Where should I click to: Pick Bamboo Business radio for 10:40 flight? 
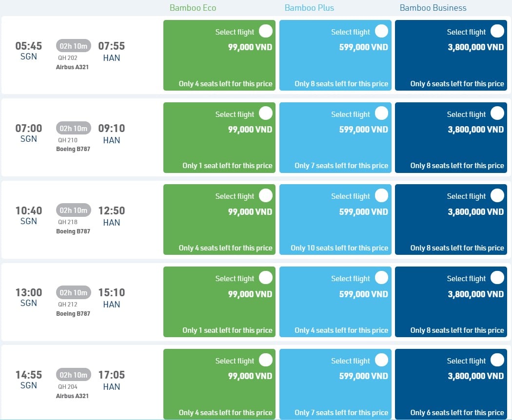point(497,195)
